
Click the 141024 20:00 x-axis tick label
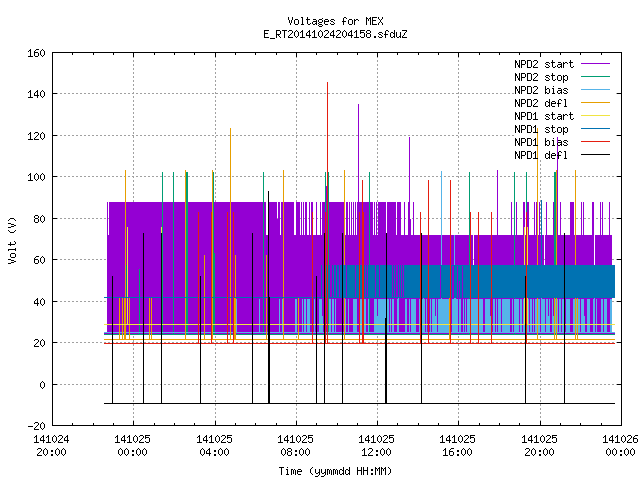coord(51,446)
